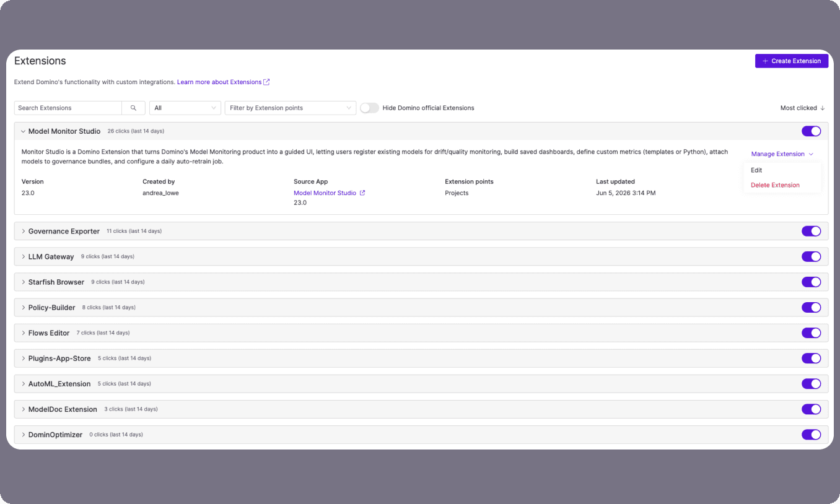
Task: Open Filter by Extension points dropdown
Action: tap(291, 108)
